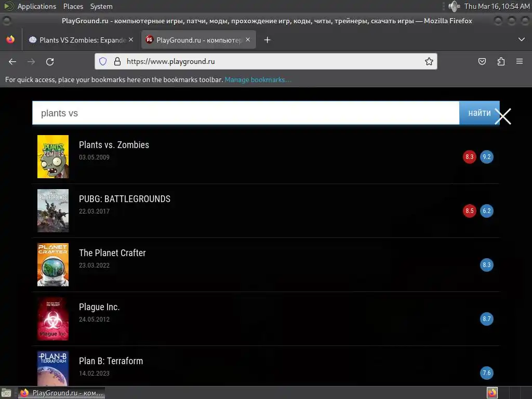
Task: Click PUBG red 8.5 rating badge
Action: [469, 211]
